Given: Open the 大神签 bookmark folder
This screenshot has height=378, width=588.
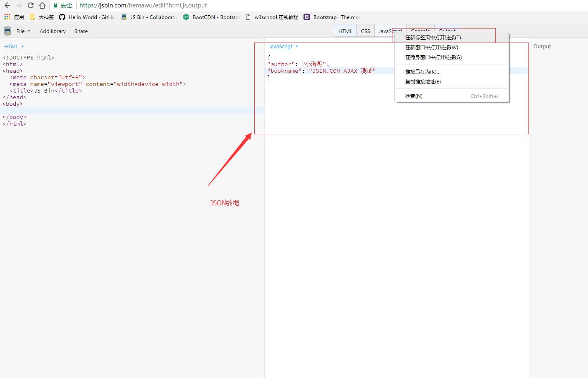Looking at the screenshot, I should pos(42,17).
